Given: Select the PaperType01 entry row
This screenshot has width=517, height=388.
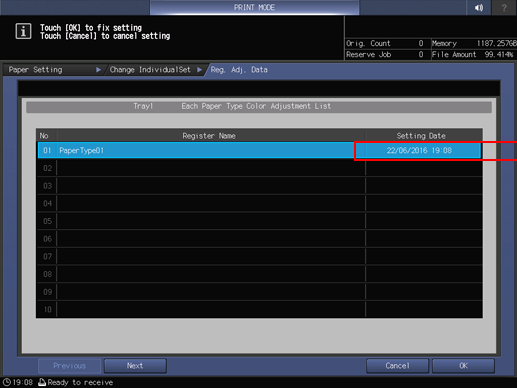Looking at the screenshot, I should [x=259, y=150].
